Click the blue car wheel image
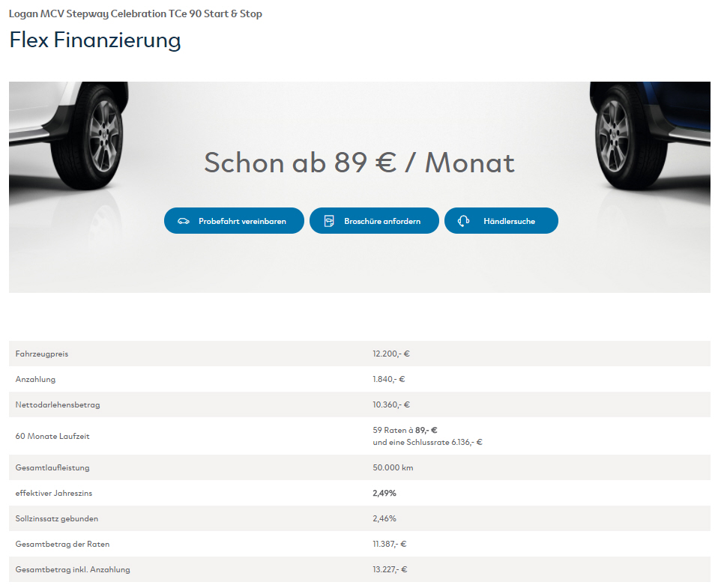Image resolution: width=724 pixels, height=588 pixels. coord(650,136)
